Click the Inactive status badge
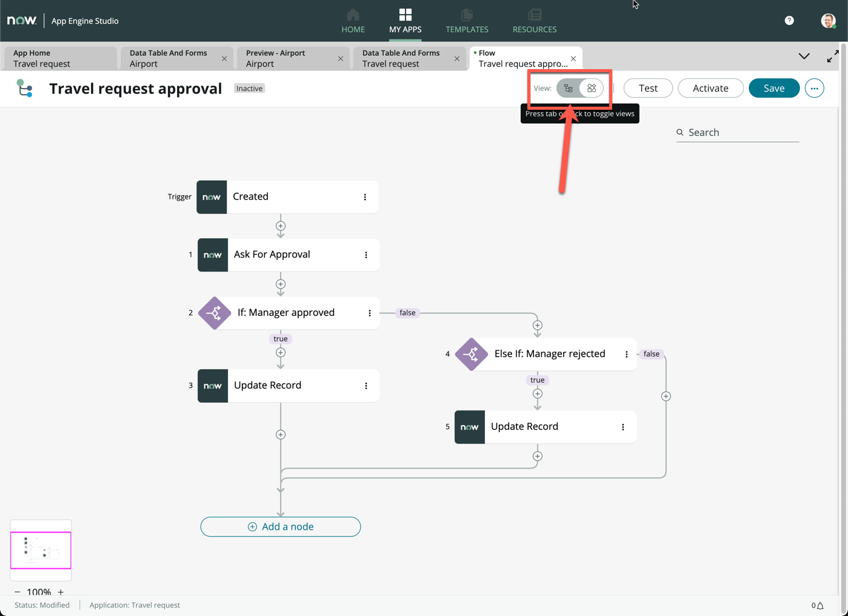 click(249, 89)
